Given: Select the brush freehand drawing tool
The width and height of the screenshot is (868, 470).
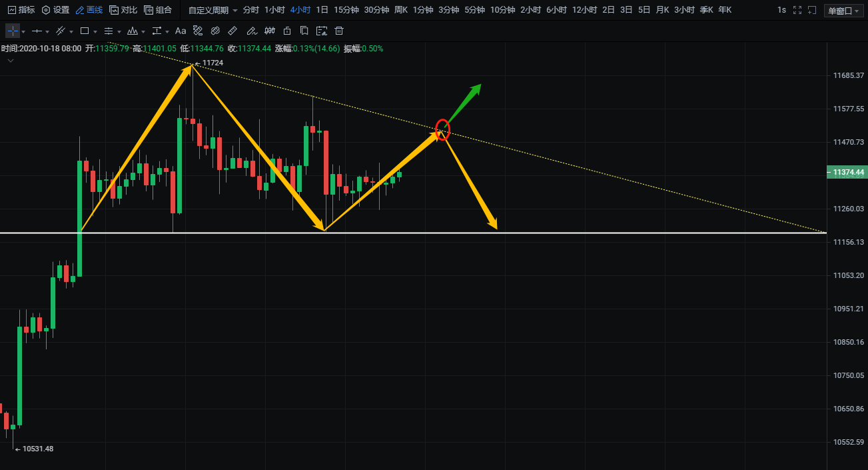Looking at the screenshot, I should click(x=251, y=31).
